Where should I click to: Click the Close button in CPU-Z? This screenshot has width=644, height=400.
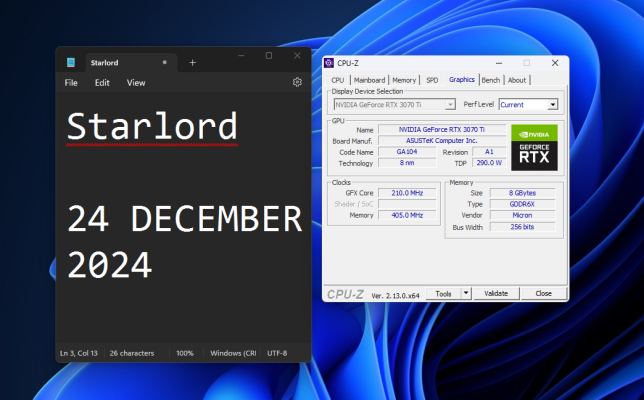tap(543, 294)
